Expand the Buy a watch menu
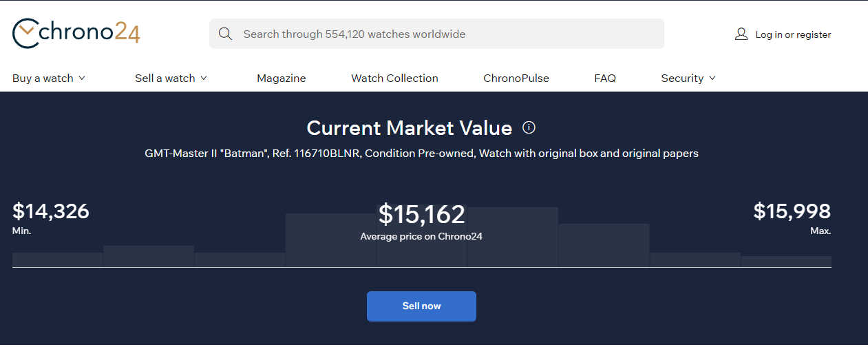 49,78
